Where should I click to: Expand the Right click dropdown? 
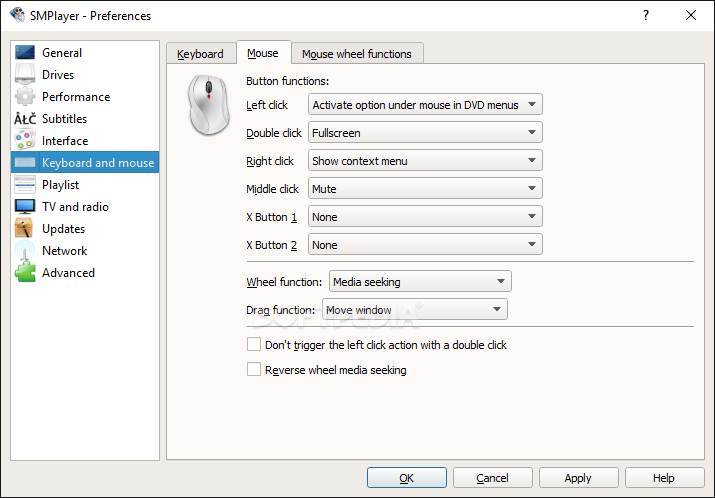click(425, 161)
